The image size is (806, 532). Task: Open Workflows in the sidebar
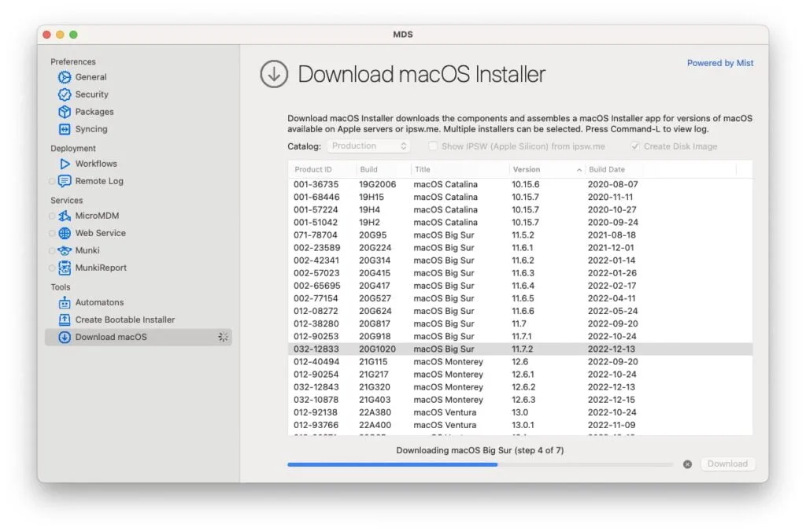click(x=96, y=164)
